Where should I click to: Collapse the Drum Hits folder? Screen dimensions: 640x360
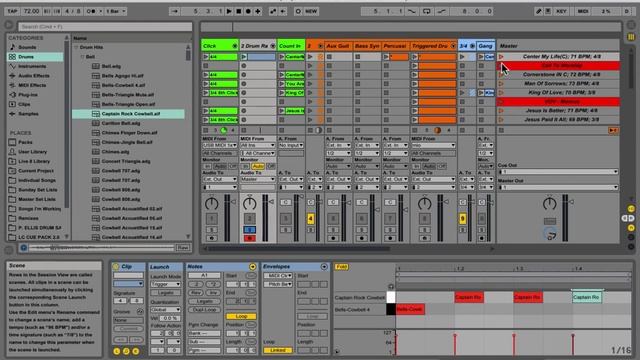click(x=76, y=47)
